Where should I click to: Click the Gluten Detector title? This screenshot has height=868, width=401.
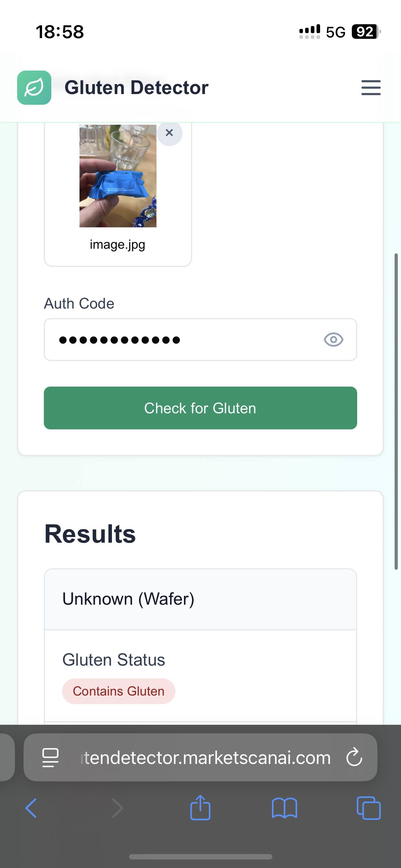point(136,88)
